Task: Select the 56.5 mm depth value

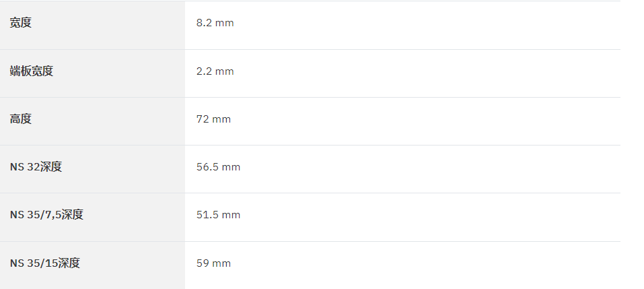Action: coord(218,167)
